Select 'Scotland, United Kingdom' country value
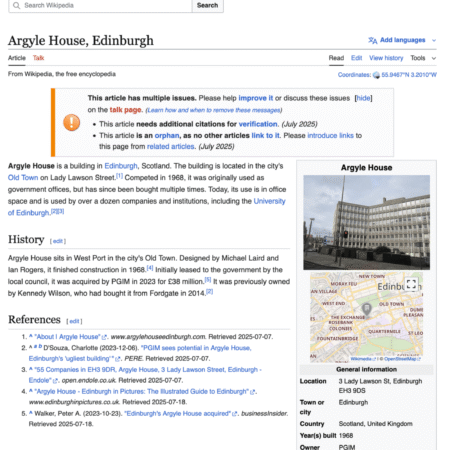The image size is (450, 450). click(x=376, y=424)
